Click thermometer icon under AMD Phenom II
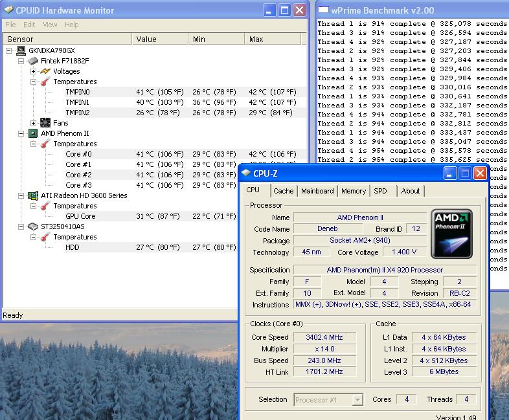 (45, 144)
